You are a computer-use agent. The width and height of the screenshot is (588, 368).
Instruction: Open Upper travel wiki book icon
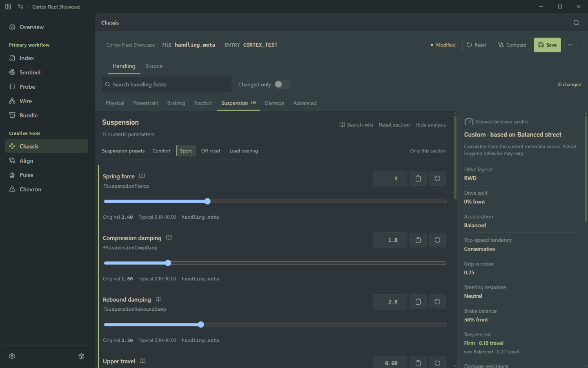pyautogui.click(x=143, y=361)
